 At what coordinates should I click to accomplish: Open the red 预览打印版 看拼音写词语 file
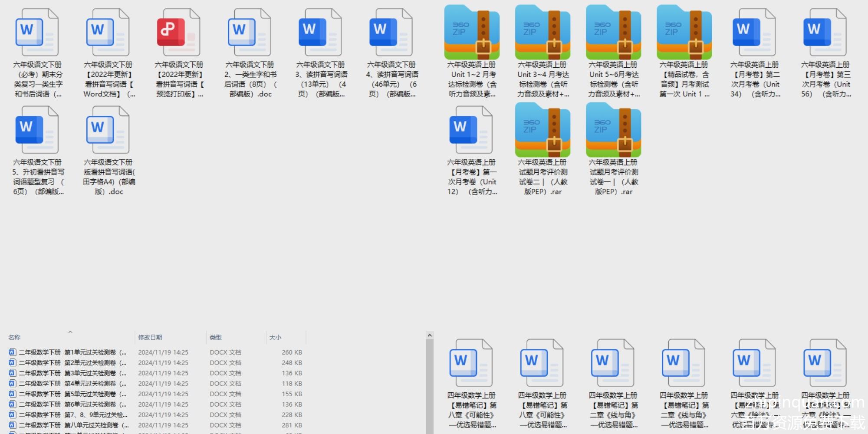178,33
